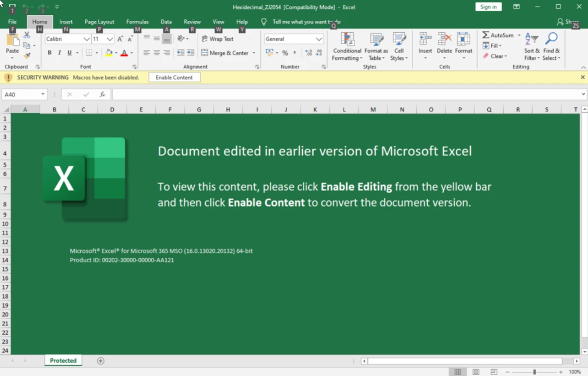The image size is (588, 376).
Task: Set Center horizontal alignment
Action: click(156, 53)
